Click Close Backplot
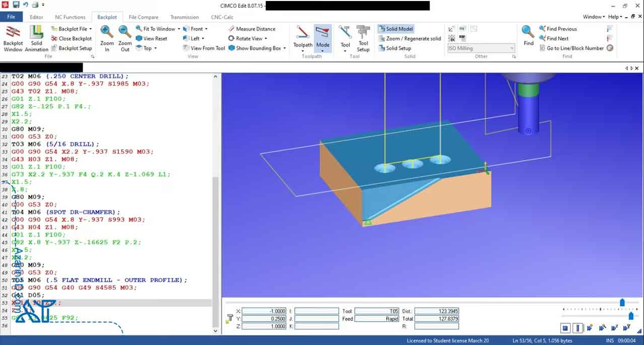This screenshot has height=345, width=644. pos(71,38)
